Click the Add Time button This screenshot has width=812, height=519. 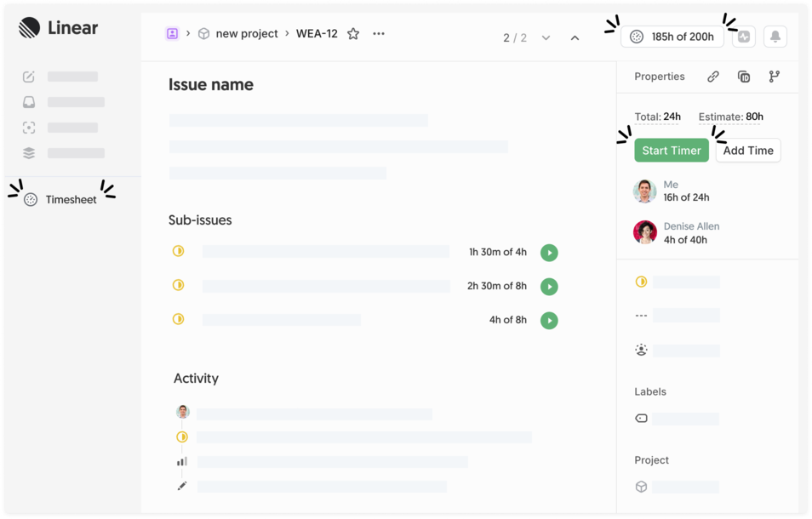[x=747, y=151]
